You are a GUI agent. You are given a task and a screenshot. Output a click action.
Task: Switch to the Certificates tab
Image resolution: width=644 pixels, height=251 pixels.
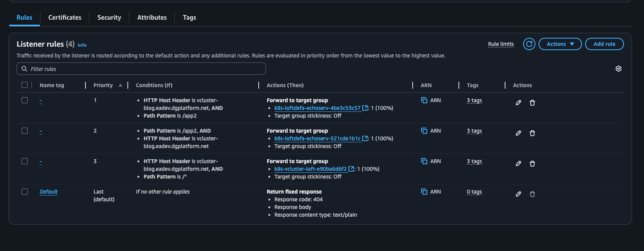point(65,17)
